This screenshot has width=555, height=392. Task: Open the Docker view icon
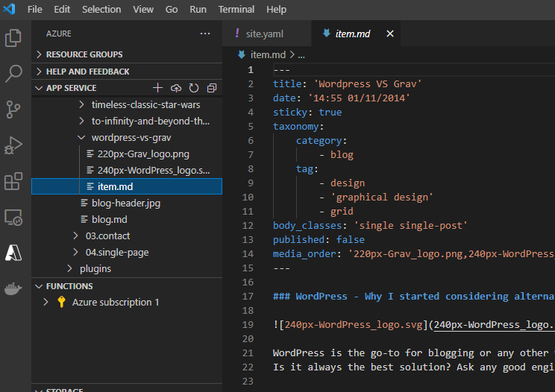tap(13, 288)
